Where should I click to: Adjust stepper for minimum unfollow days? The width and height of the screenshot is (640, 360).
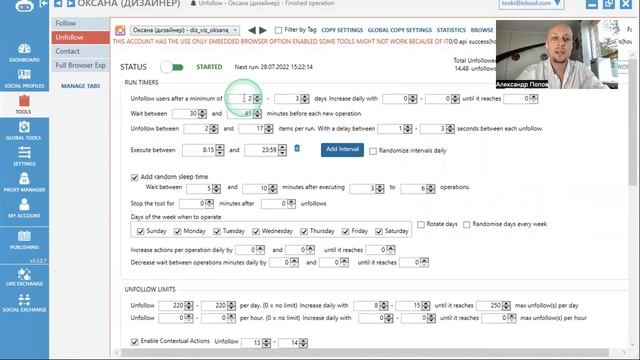[257, 99]
